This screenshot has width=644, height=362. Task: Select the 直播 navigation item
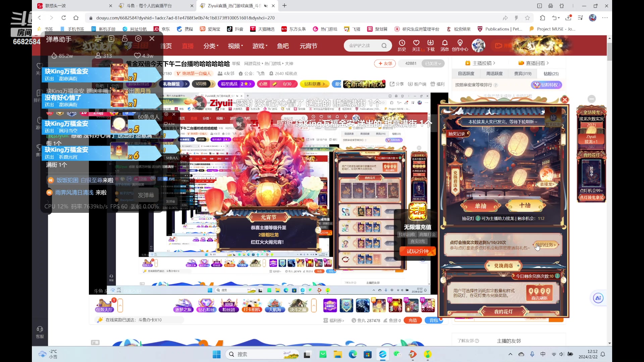coord(188,46)
